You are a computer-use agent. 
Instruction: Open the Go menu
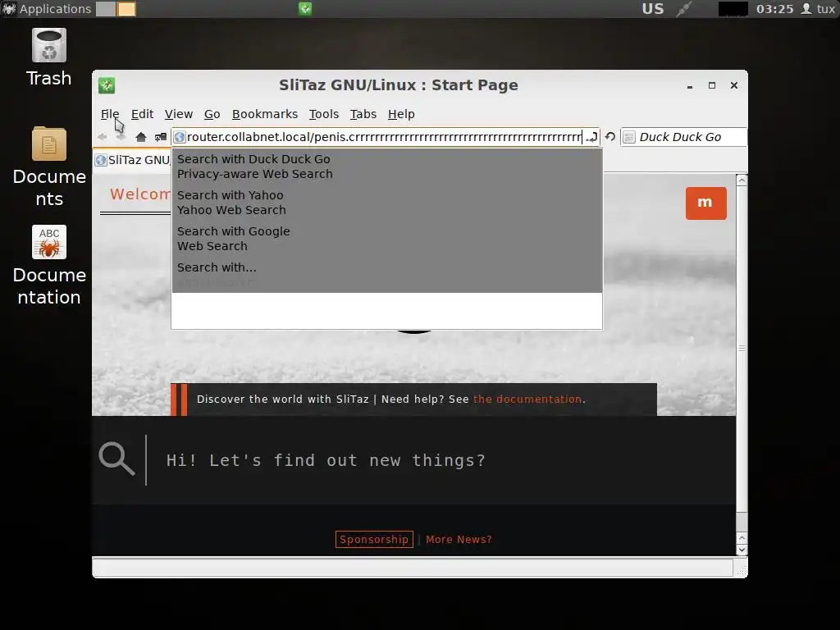point(212,114)
